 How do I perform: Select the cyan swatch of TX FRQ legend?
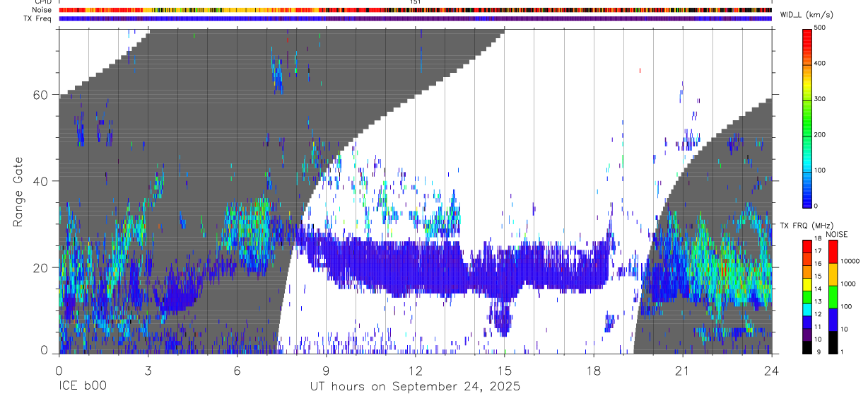[807, 310]
